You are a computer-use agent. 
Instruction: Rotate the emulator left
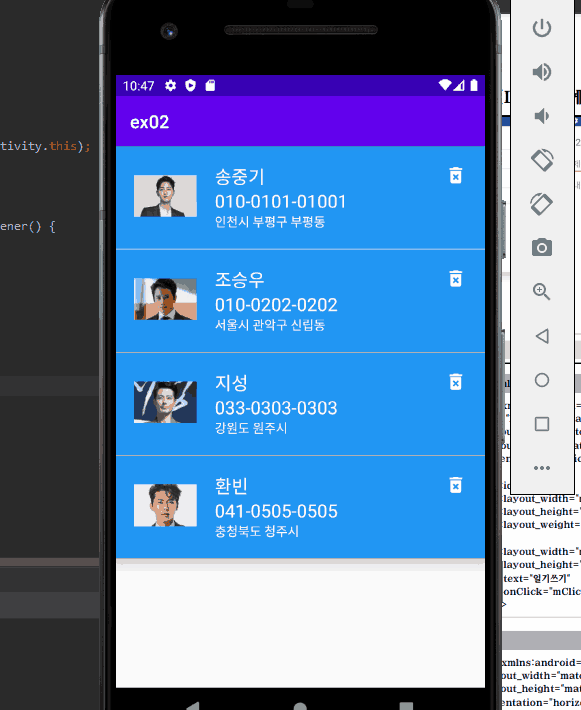tap(542, 160)
